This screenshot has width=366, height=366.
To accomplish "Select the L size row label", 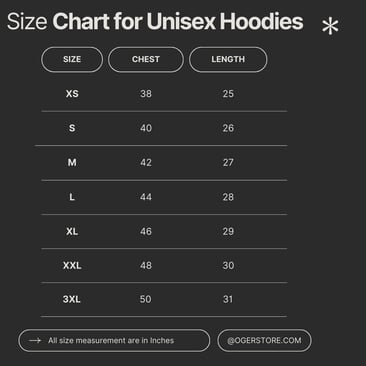I will point(72,197).
